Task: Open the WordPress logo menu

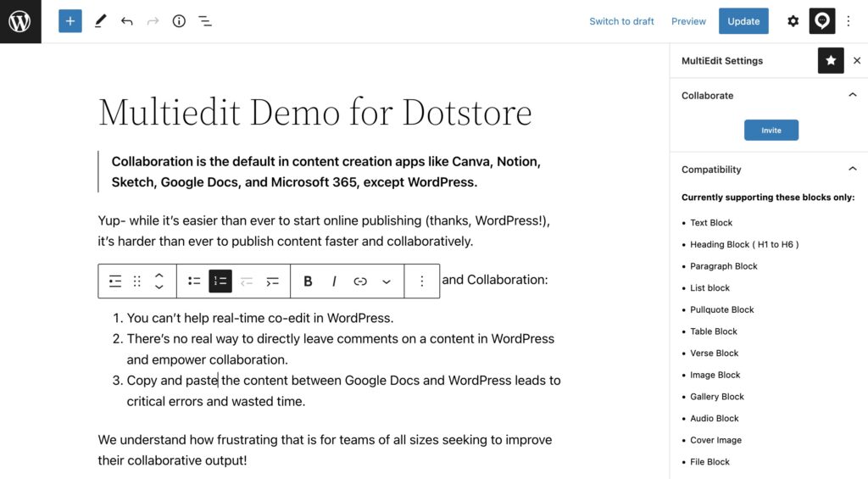Action: click(20, 21)
